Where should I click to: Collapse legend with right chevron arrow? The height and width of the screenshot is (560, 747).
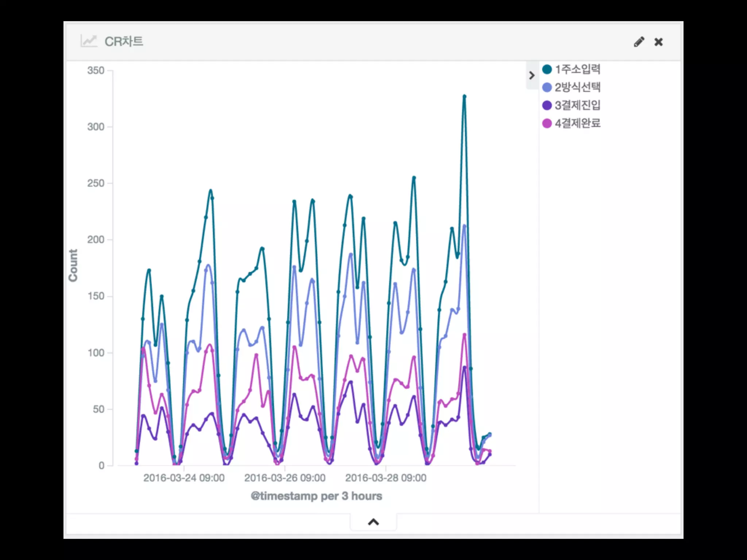532,75
